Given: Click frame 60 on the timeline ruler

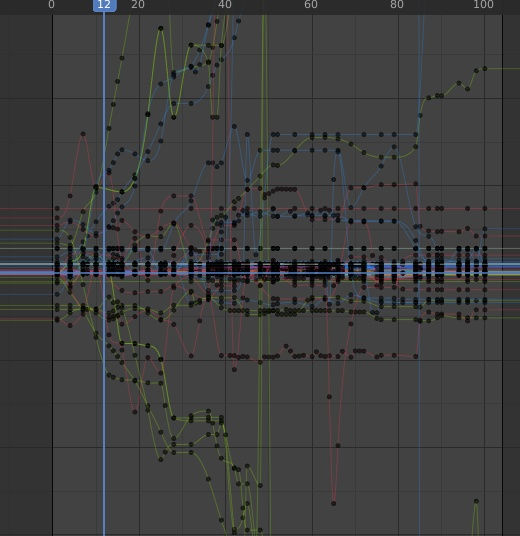Looking at the screenshot, I should (311, 5).
